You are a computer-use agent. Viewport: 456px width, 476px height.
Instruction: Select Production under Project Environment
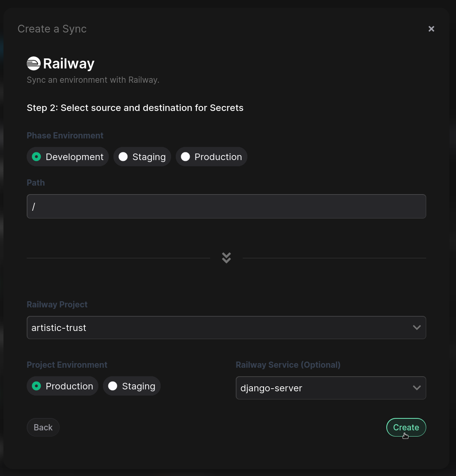(x=62, y=386)
